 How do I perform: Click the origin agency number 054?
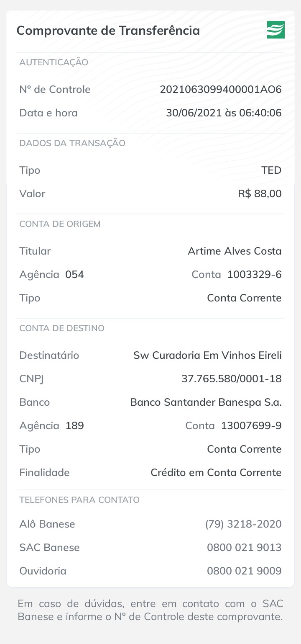(x=74, y=275)
